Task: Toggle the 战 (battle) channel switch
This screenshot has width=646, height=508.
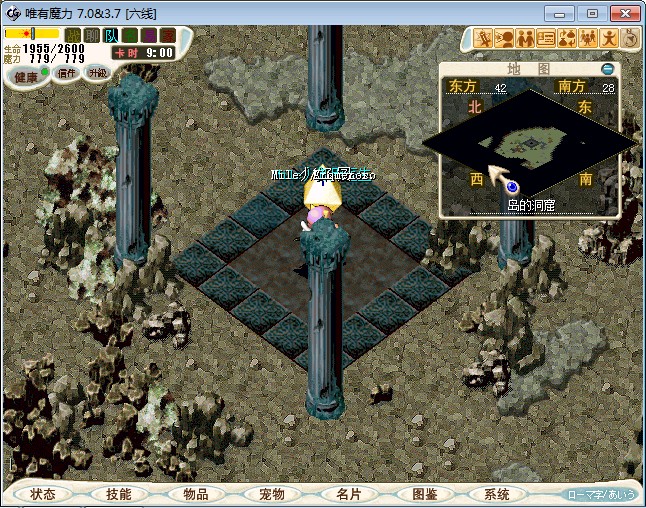Action: coord(72,35)
